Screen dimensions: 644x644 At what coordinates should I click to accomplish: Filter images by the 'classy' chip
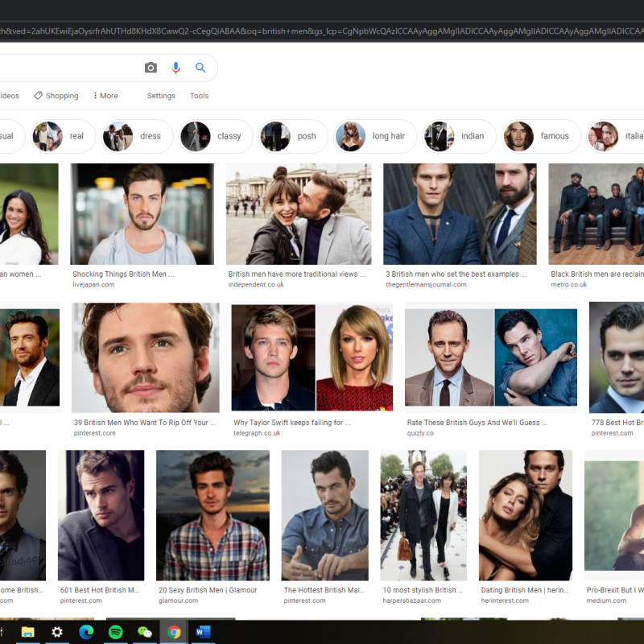[215, 137]
